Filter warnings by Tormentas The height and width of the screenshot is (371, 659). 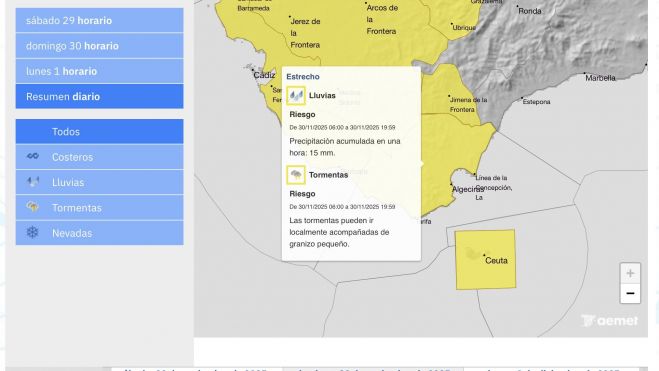tap(100, 208)
